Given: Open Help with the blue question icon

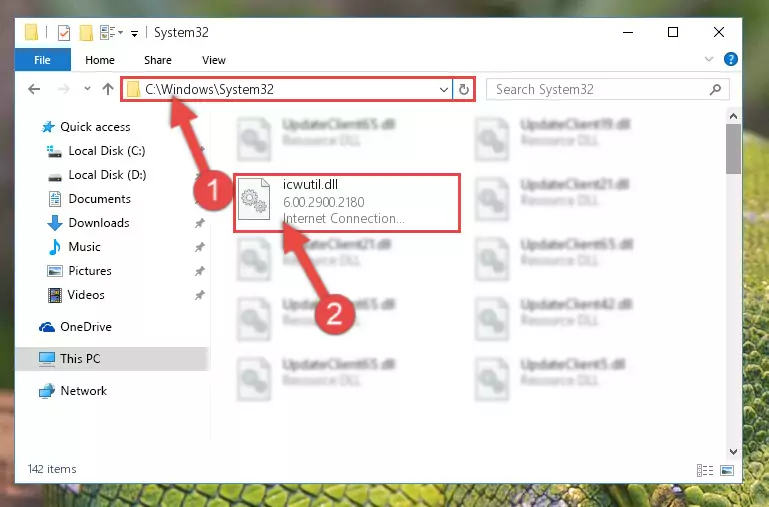Looking at the screenshot, I should point(730,59).
